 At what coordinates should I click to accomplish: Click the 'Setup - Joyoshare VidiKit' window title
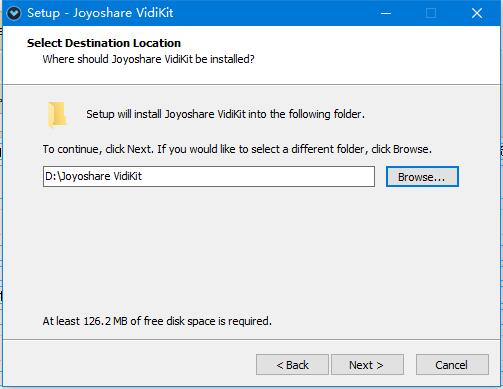pos(100,13)
